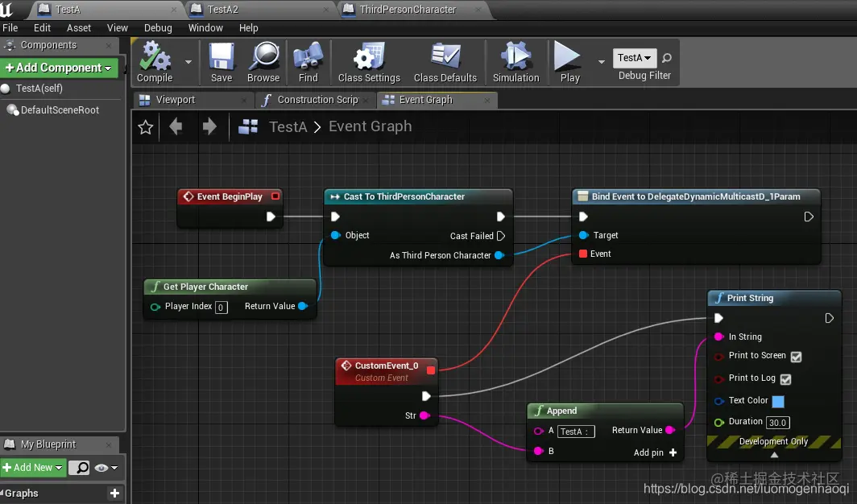Click debug object magnifier icon
Screen dimensions: 857x504
tap(667, 58)
